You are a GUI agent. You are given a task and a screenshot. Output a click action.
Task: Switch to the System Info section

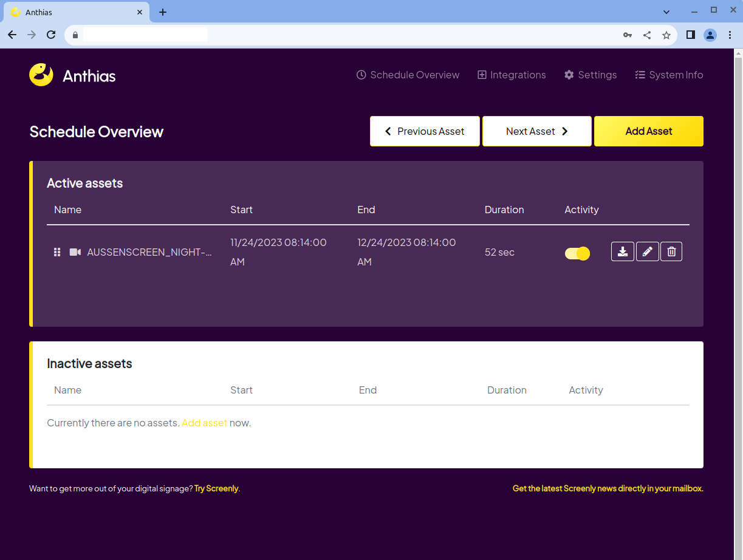[x=669, y=74]
